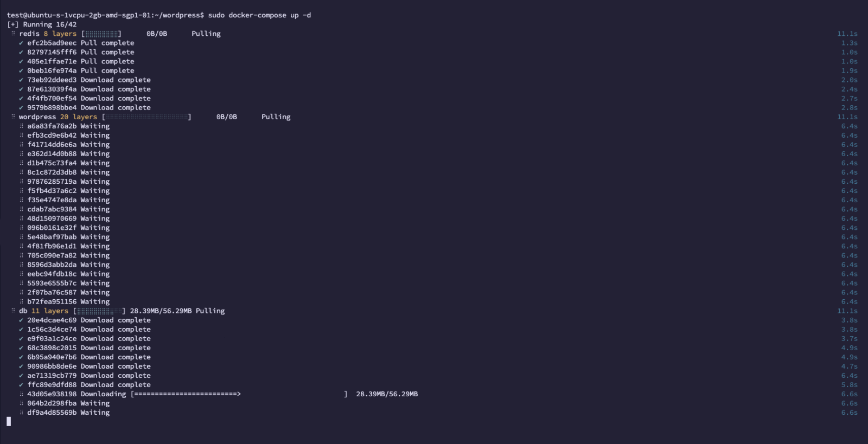Click layer hash '90986bb8de6e'
868x444 pixels.
[x=52, y=366]
